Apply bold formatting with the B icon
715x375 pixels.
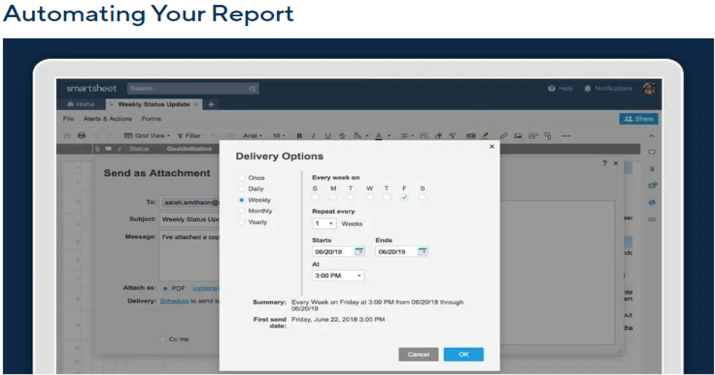[x=299, y=135]
